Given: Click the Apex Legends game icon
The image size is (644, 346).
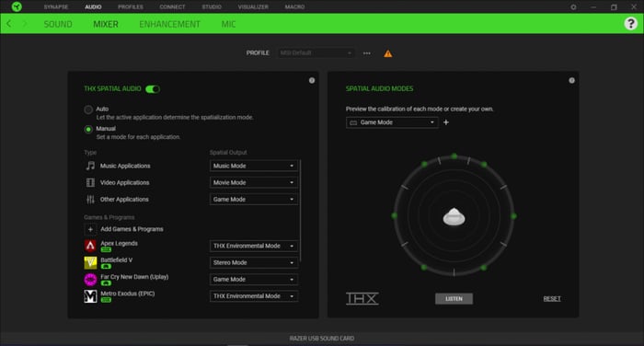Looking at the screenshot, I should [x=90, y=246].
